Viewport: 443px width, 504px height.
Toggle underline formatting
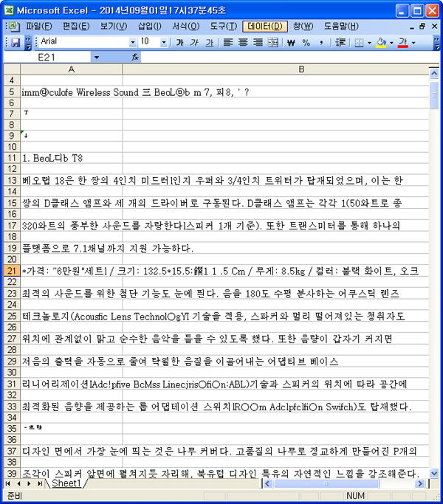(210, 42)
